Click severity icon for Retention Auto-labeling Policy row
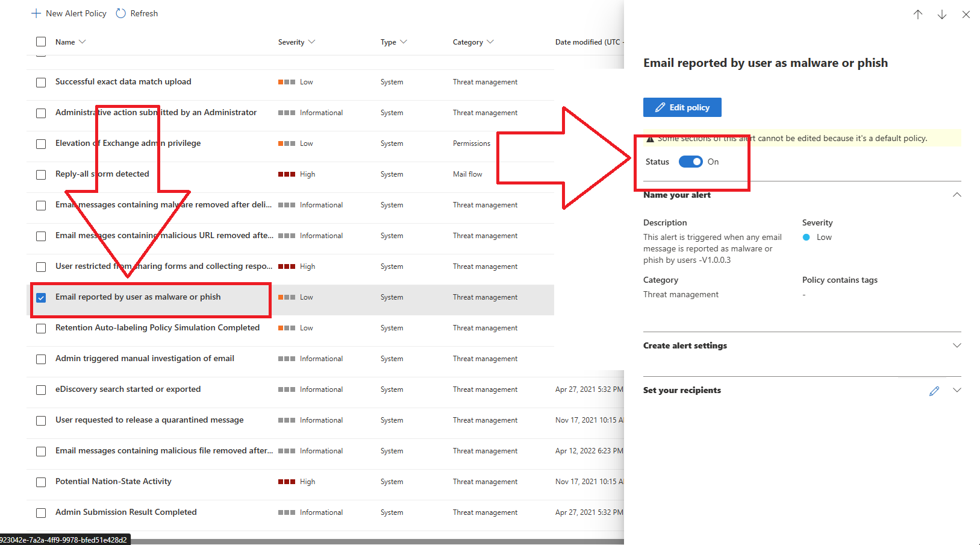 coord(287,328)
